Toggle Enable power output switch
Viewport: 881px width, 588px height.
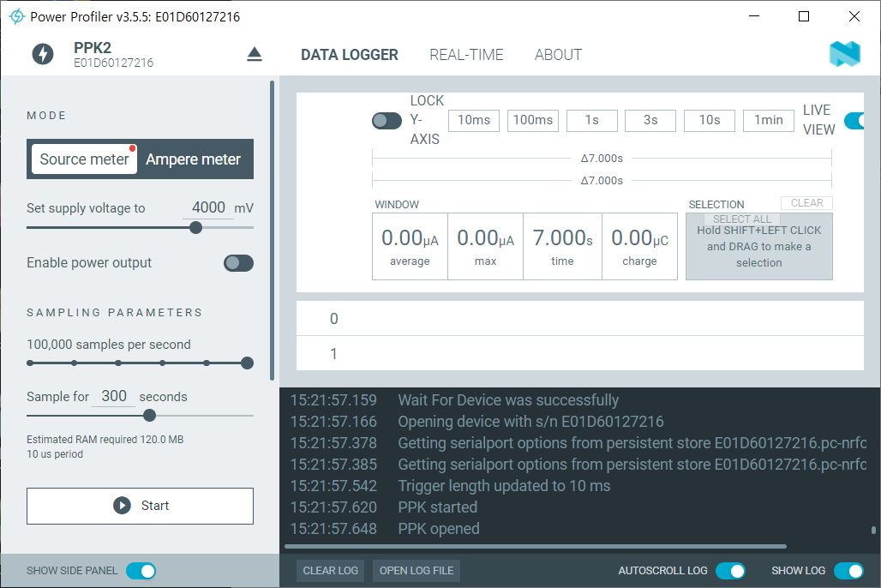(239, 263)
